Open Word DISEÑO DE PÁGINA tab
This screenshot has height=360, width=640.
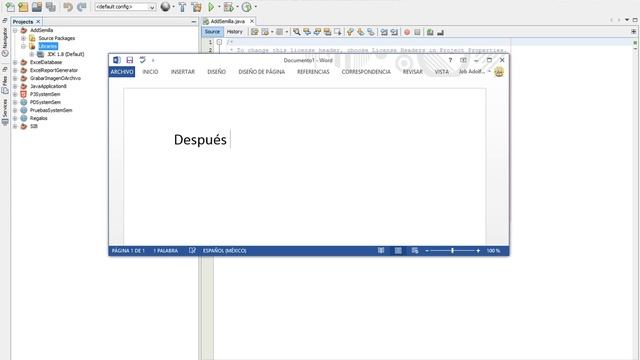click(x=262, y=72)
